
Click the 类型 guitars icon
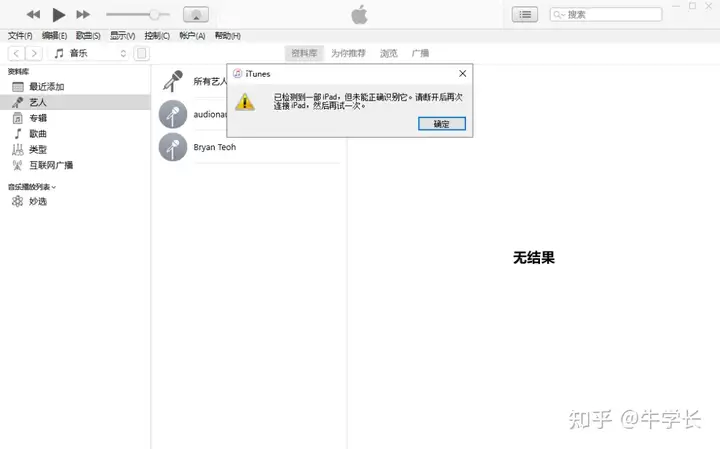tap(17, 149)
